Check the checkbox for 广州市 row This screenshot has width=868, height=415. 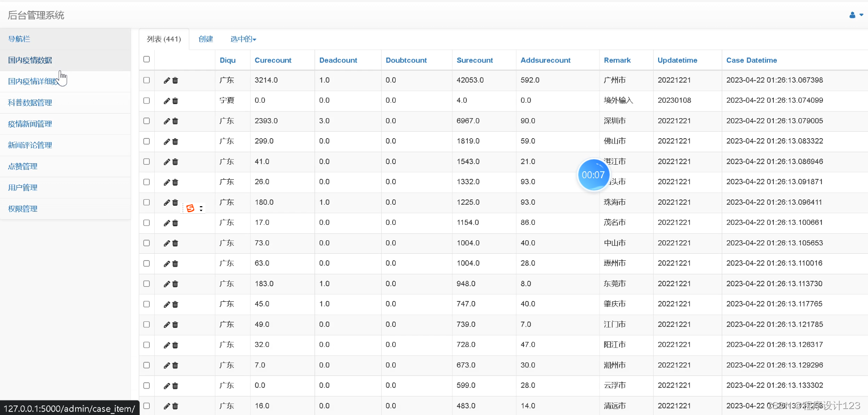coord(146,80)
